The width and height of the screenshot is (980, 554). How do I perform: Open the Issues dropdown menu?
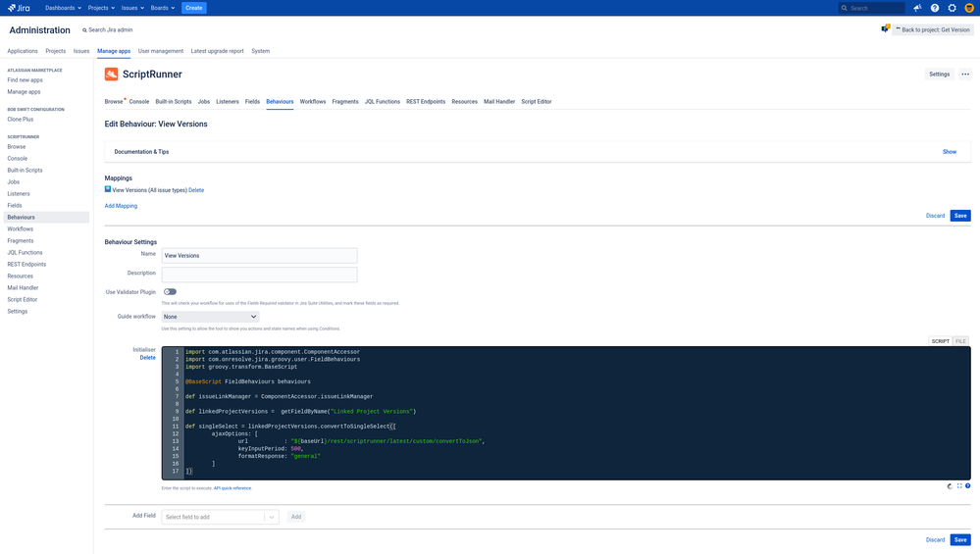coord(132,8)
